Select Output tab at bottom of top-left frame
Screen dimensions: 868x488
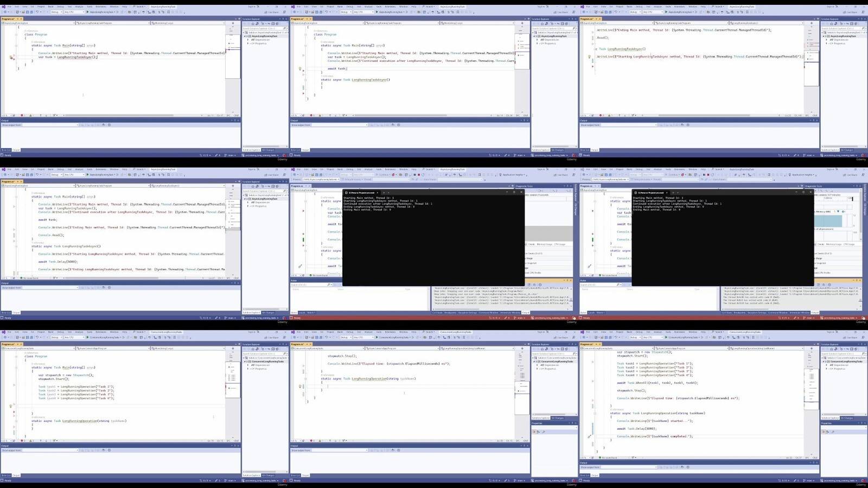pyautogui.click(x=16, y=150)
